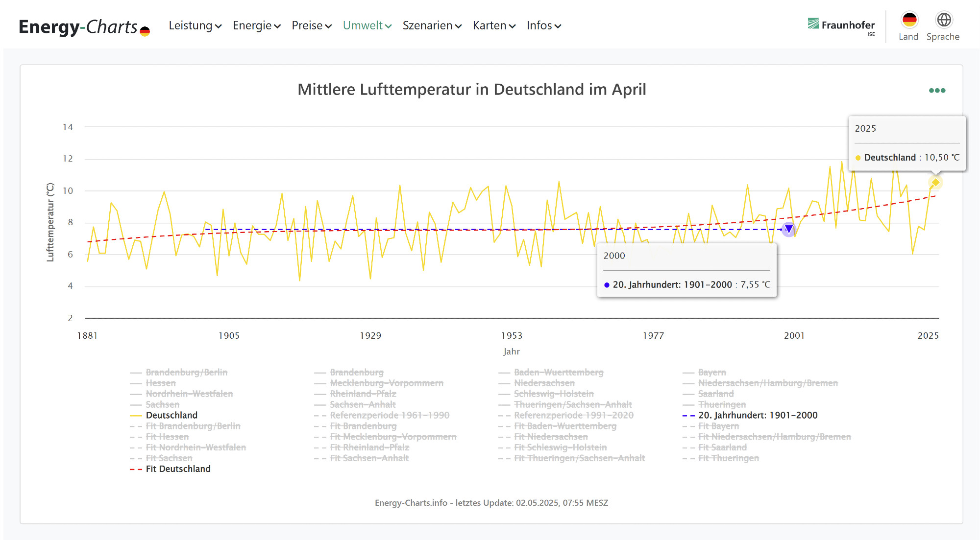The height and width of the screenshot is (540, 980).
Task: Click the Jahr x-axis label
Action: click(x=511, y=352)
